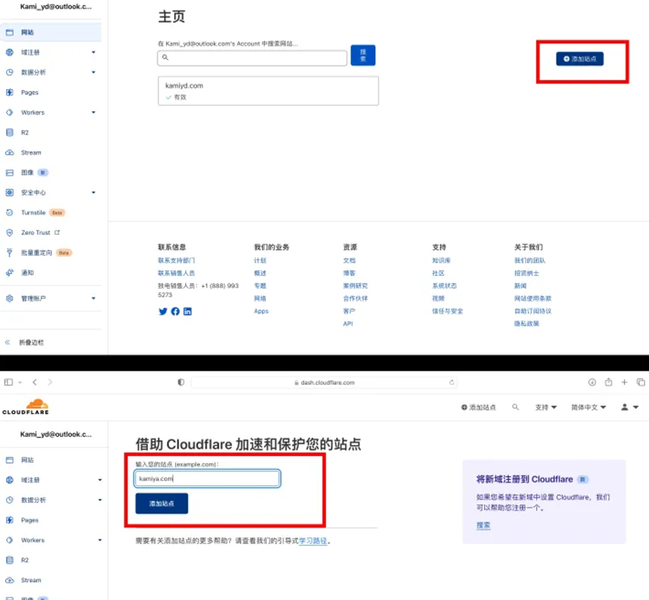The image size is (649, 600).
Task: Click the magnifier search icon in the Cloudflare header
Action: pyautogui.click(x=515, y=407)
